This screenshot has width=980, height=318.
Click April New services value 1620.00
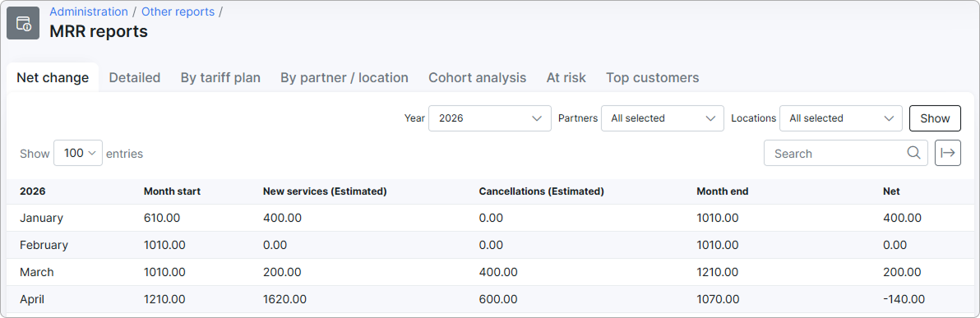pyautogui.click(x=284, y=299)
